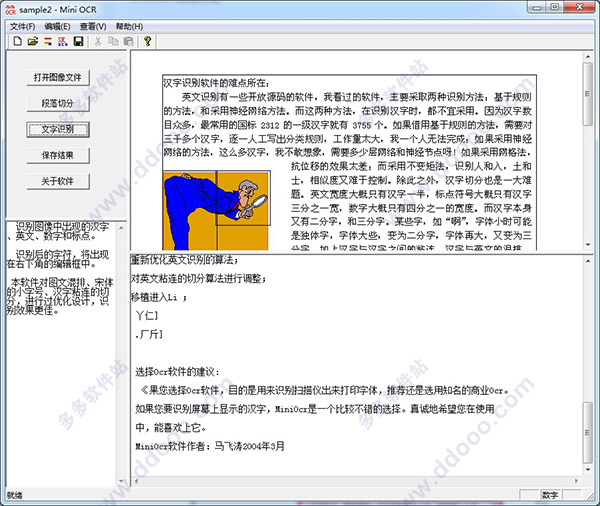The image size is (600, 506).
Task: Save with the floppy disk icon
Action: tap(78, 41)
